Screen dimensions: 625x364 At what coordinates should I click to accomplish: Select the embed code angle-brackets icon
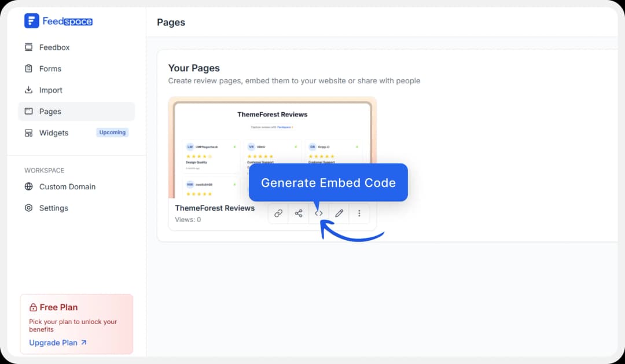tap(319, 213)
